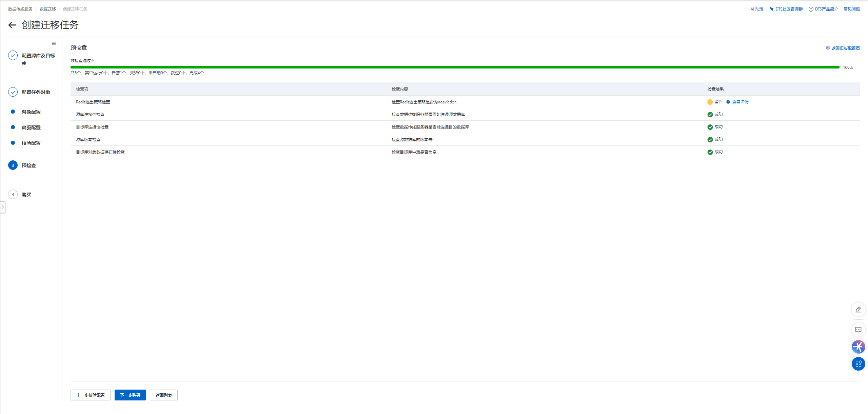
Task: Select the 高级配置 step
Action: (x=31, y=127)
